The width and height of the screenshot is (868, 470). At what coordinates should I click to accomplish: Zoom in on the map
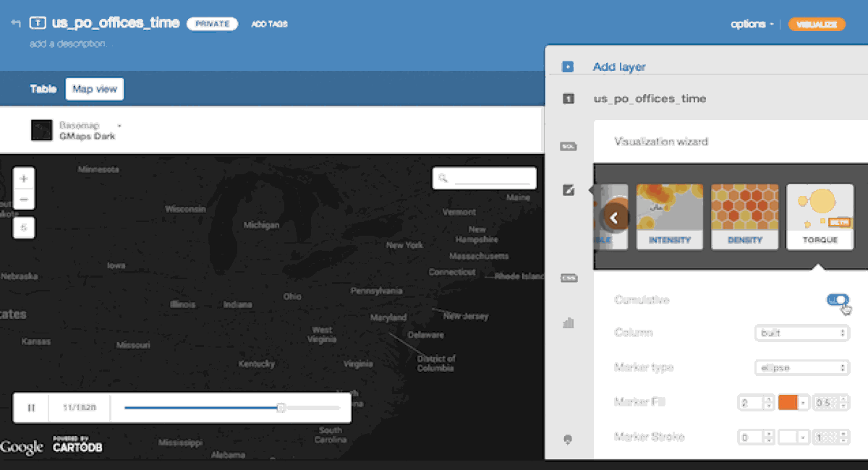pos(24,179)
